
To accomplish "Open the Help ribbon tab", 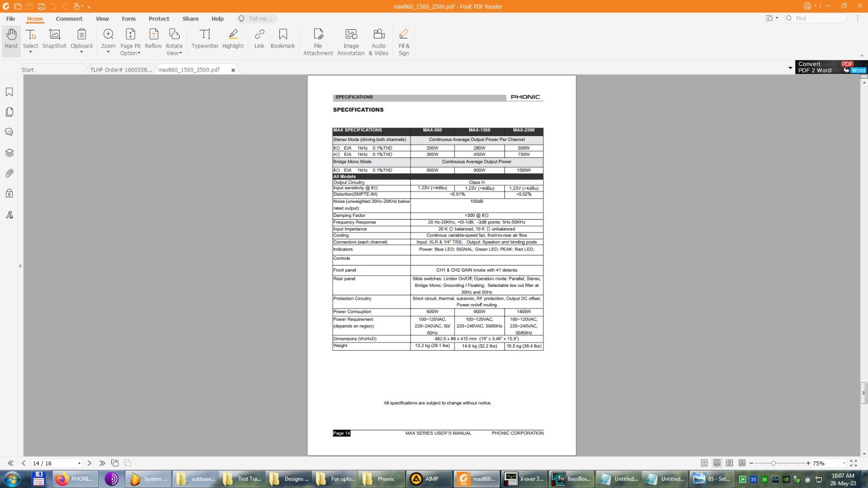I will [x=218, y=18].
